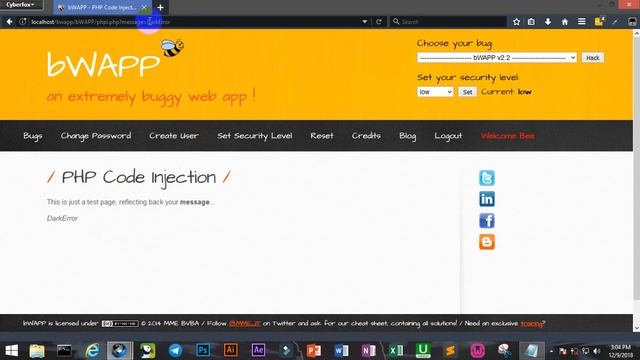This screenshot has height=360, width=640.
Task: Open Photoshop from the taskbar
Action: (203, 350)
